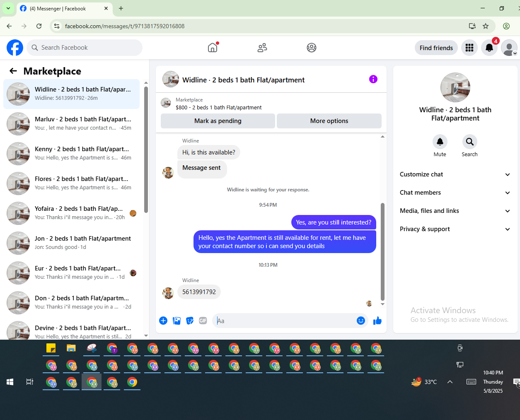Click the Facebook logo

15,48
